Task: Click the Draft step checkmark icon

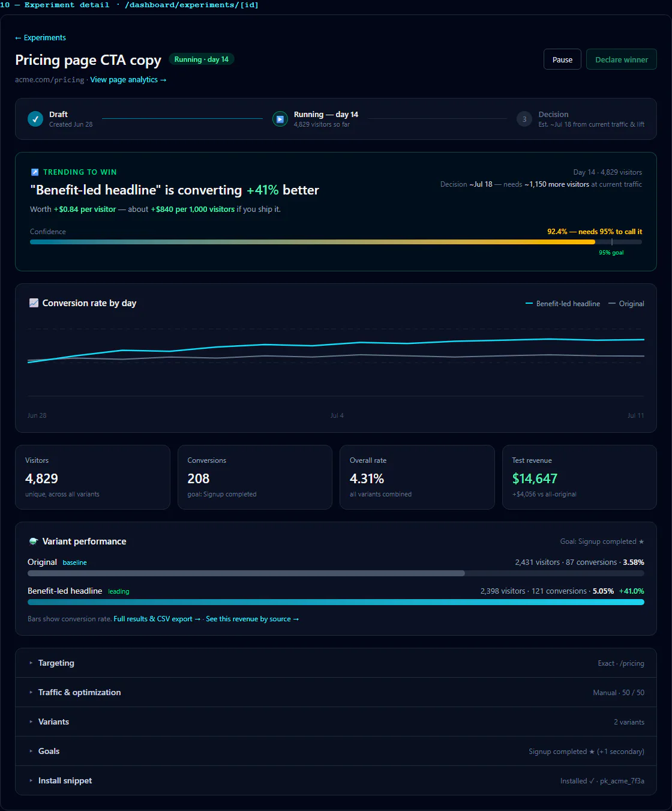Action: pyautogui.click(x=35, y=119)
